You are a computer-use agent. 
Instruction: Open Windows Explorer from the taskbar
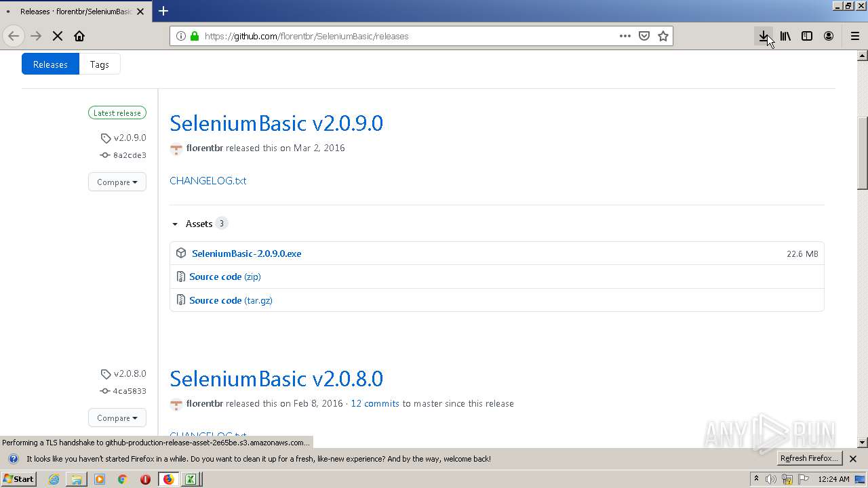tap(77, 479)
